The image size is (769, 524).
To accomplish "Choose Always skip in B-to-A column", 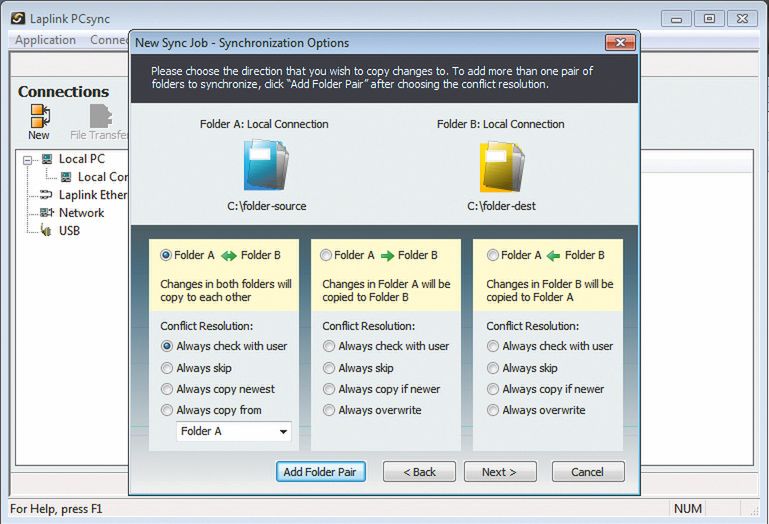I will [492, 368].
